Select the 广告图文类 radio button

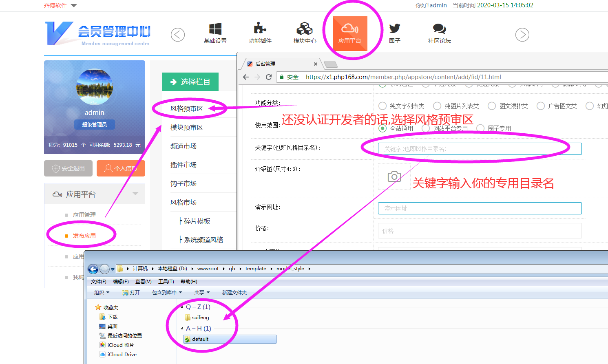541,106
